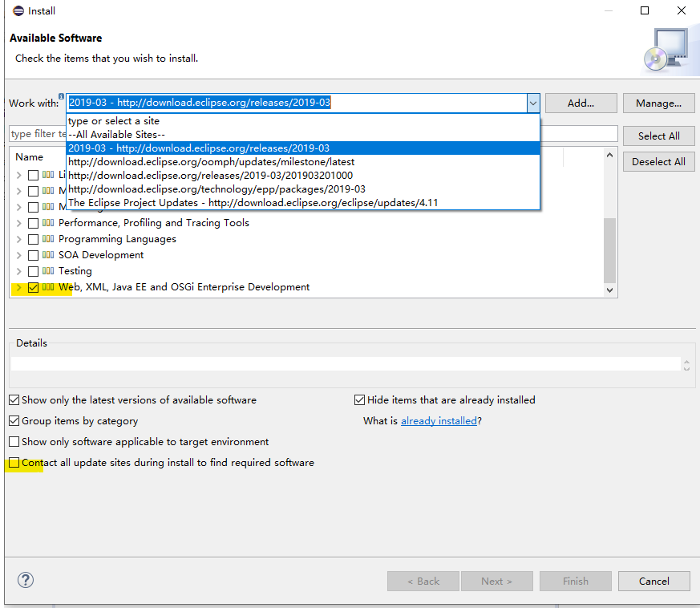Select the 'Programming Languages' row label
The width and height of the screenshot is (700, 608).
click(117, 239)
